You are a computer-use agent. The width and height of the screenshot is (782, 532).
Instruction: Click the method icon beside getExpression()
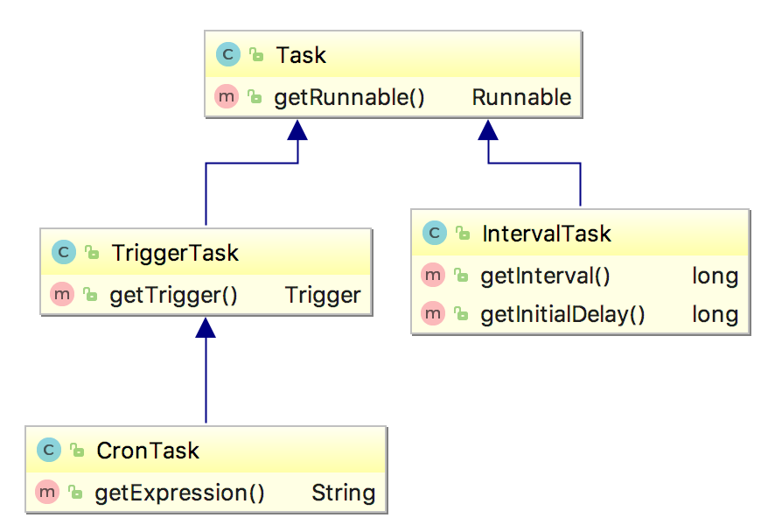pyautogui.click(x=47, y=492)
